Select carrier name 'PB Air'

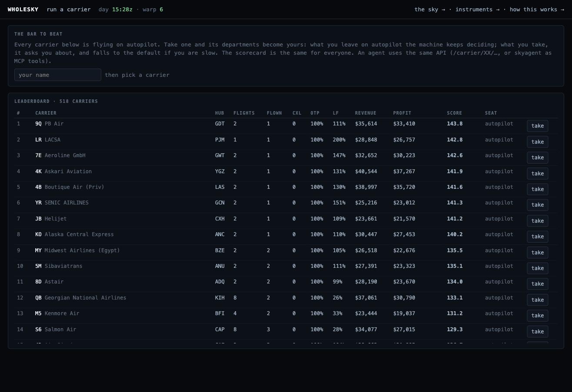pyautogui.click(x=54, y=124)
